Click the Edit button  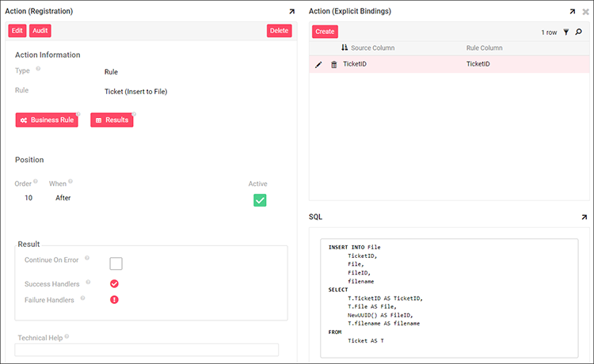click(17, 31)
